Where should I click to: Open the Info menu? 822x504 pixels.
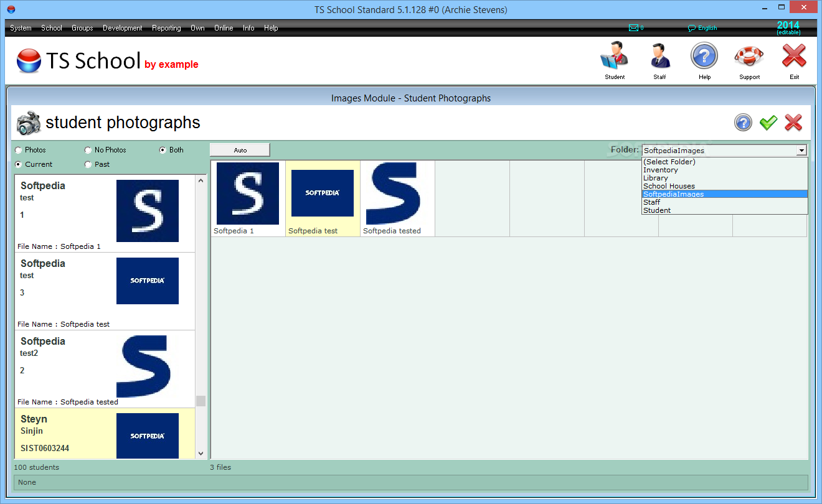click(248, 28)
